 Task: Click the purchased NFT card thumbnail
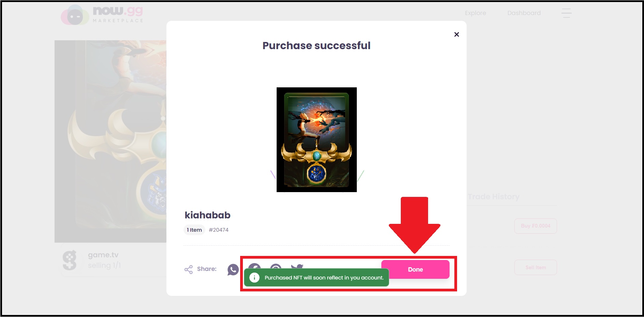pos(317,140)
